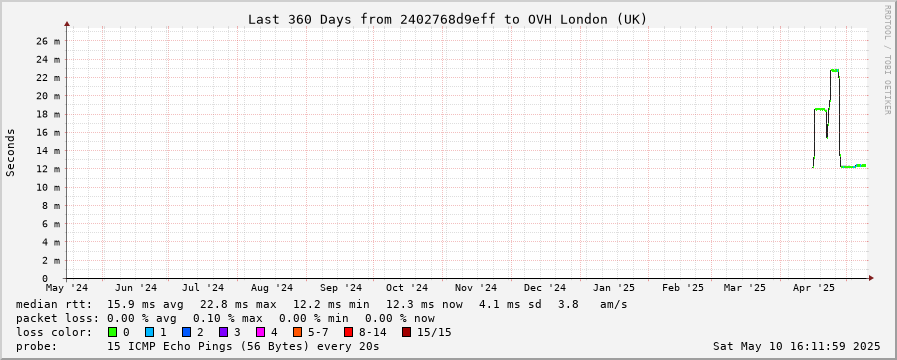Click the green loss color 0 swatch
897x360 pixels.
tap(112, 332)
